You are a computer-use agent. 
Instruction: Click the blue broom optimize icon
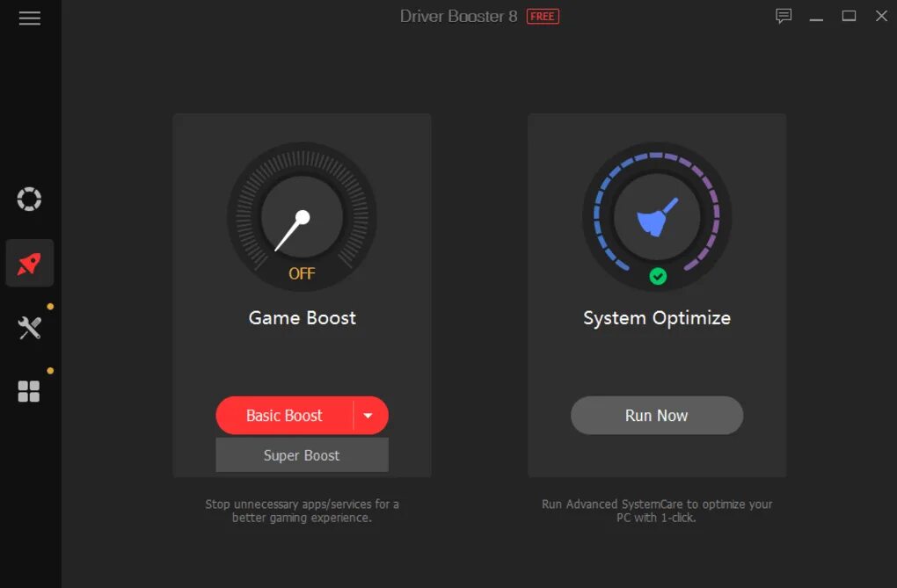coord(657,217)
